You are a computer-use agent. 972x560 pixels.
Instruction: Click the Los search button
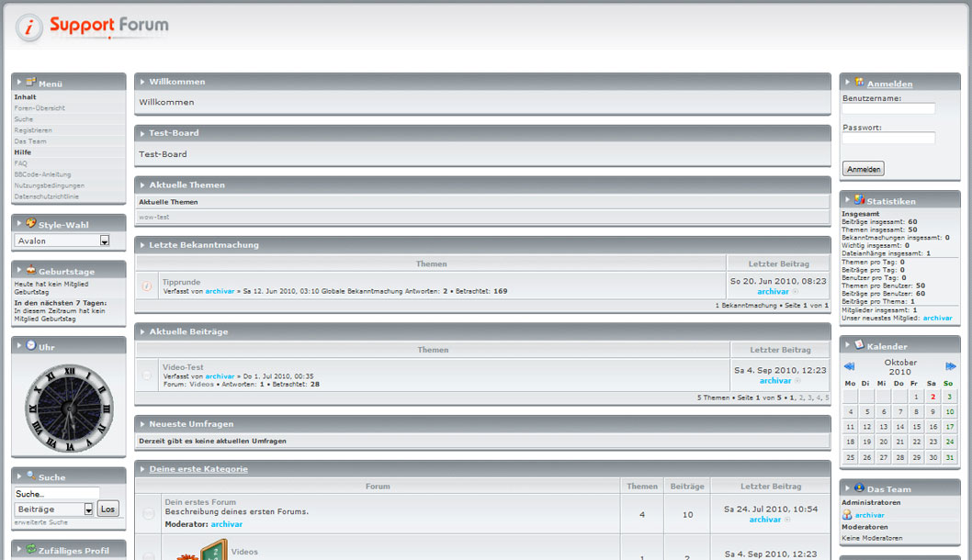coord(107,509)
